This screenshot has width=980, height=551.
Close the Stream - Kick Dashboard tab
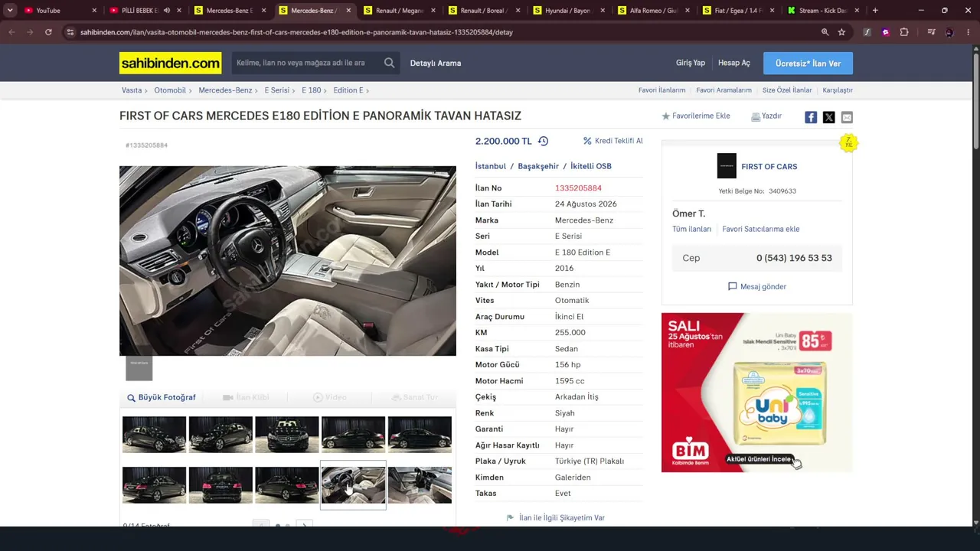pos(857,11)
